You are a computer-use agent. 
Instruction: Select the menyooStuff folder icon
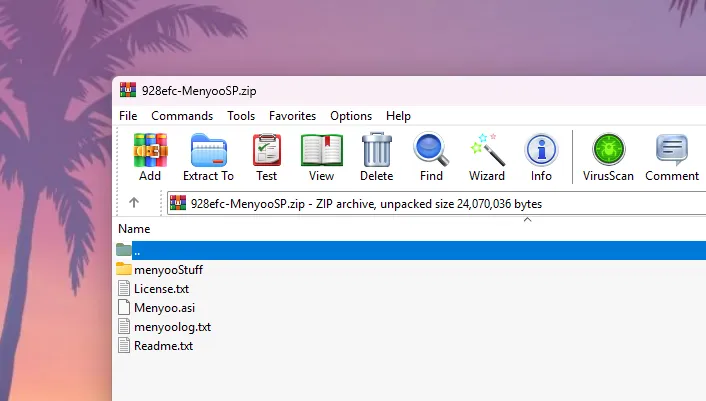pyautogui.click(x=123, y=269)
